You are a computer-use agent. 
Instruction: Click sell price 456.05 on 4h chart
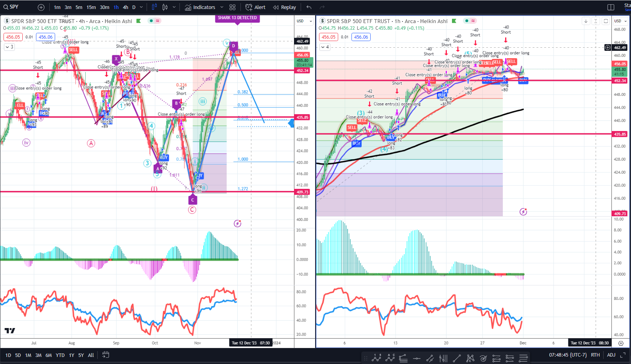pyautogui.click(x=13, y=37)
